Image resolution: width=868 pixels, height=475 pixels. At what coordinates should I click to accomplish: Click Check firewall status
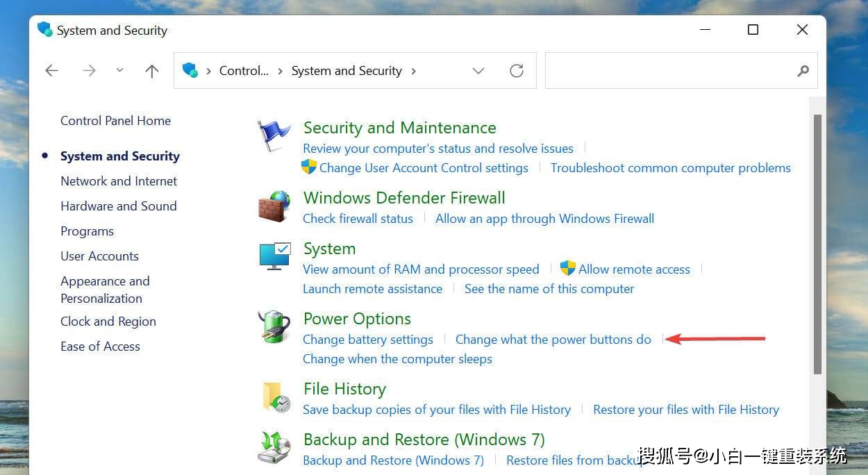[358, 219]
